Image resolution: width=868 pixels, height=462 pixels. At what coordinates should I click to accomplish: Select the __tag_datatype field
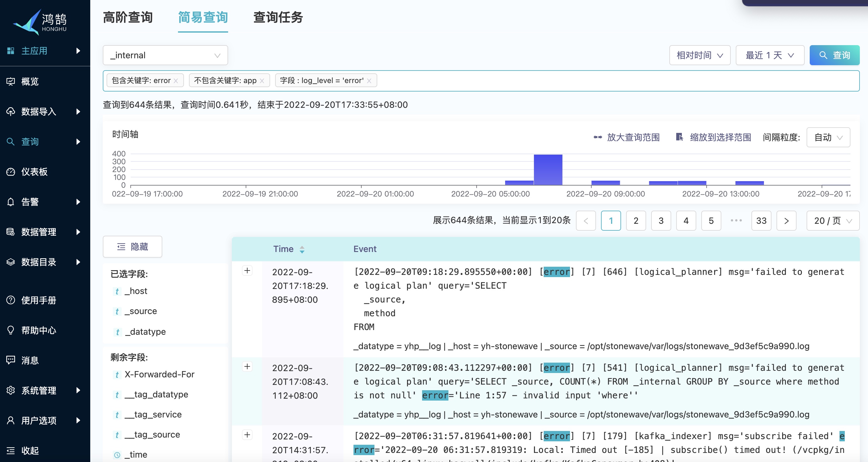[156, 394]
